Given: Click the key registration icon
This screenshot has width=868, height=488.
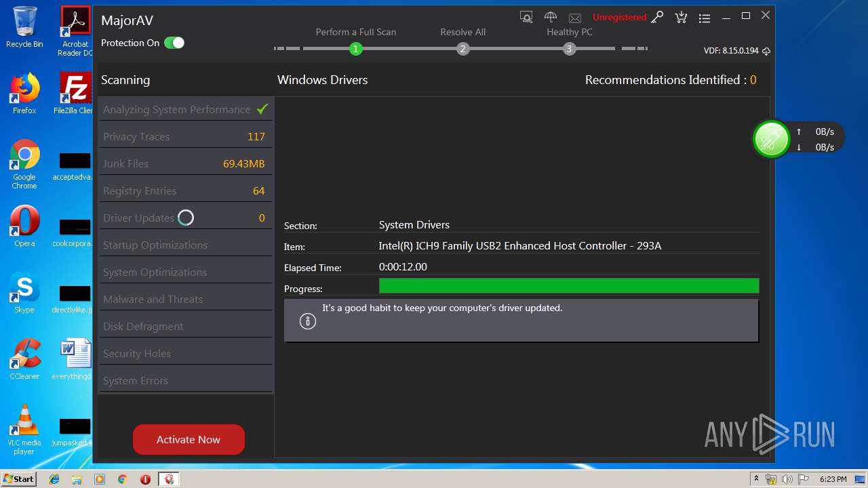Looking at the screenshot, I should 657,17.
